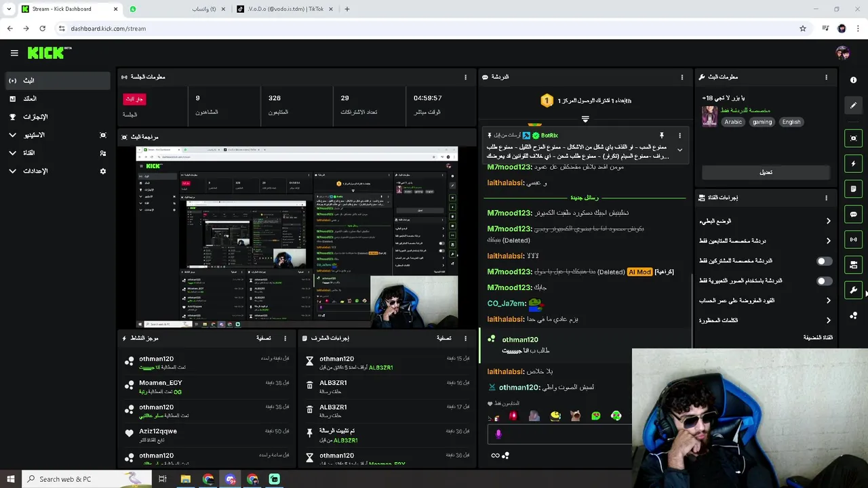Toggle emote-only chat switch
868x488 pixels.
pyautogui.click(x=824, y=281)
